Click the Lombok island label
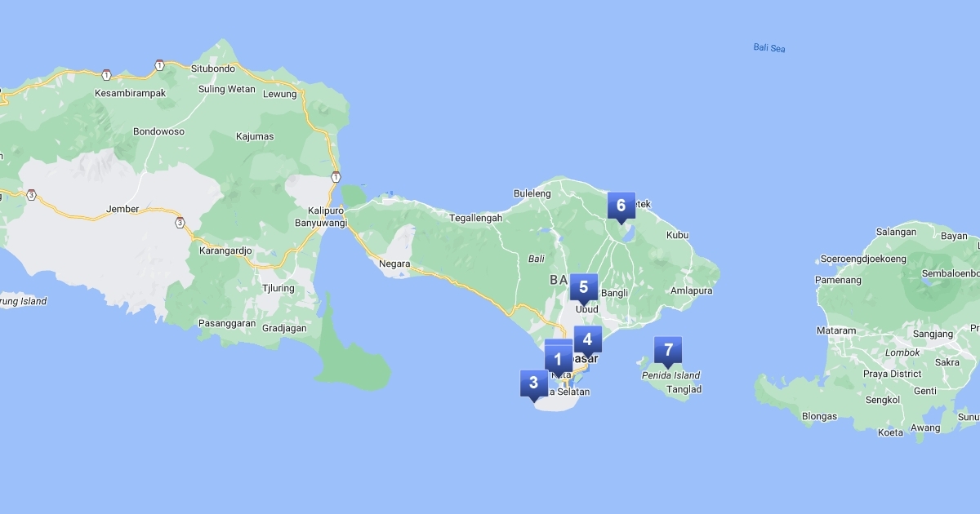This screenshot has width=980, height=514. coord(902,352)
